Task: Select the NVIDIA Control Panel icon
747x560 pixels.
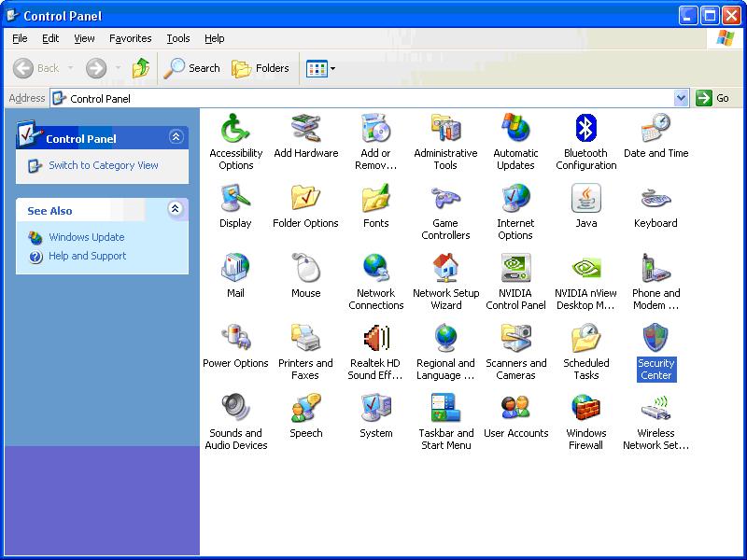Action: [x=515, y=282]
